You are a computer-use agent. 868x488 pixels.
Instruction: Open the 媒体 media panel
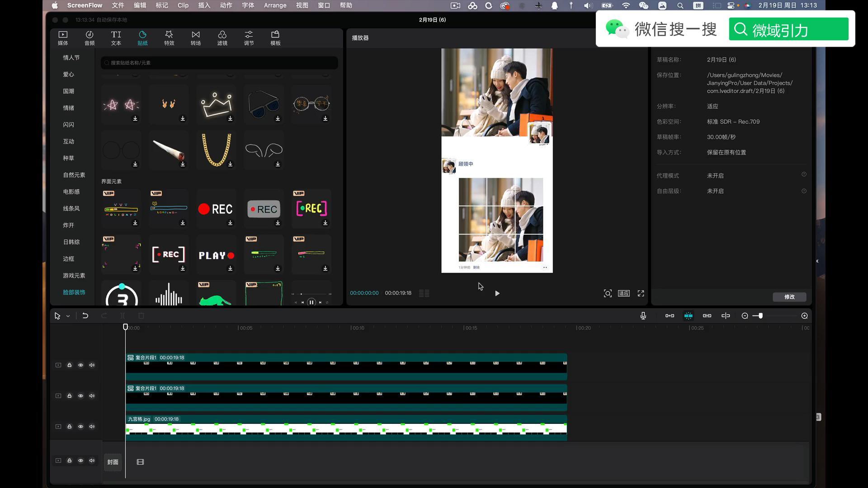pyautogui.click(x=63, y=38)
